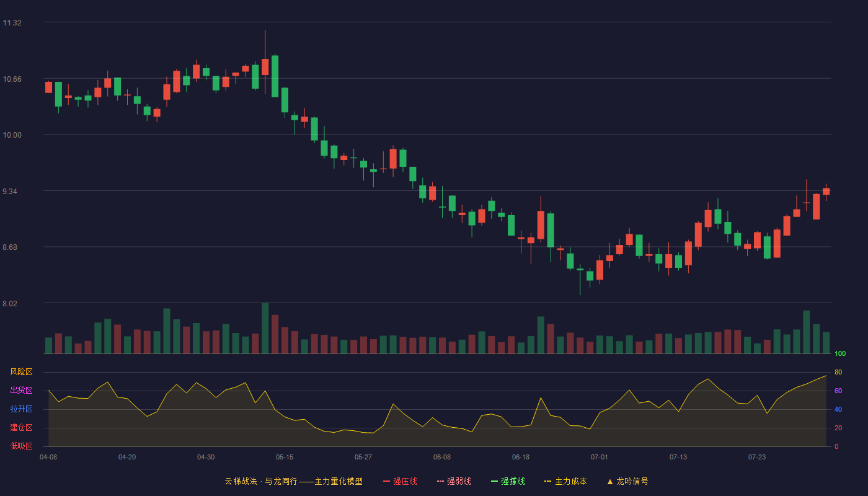Click the red 20 indicator scale value

838,428
